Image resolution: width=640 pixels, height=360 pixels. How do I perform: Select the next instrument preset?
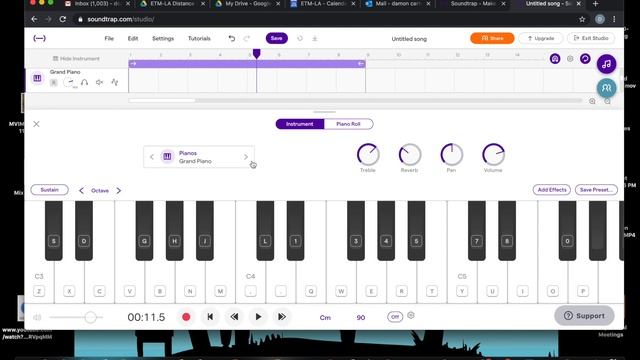246,157
